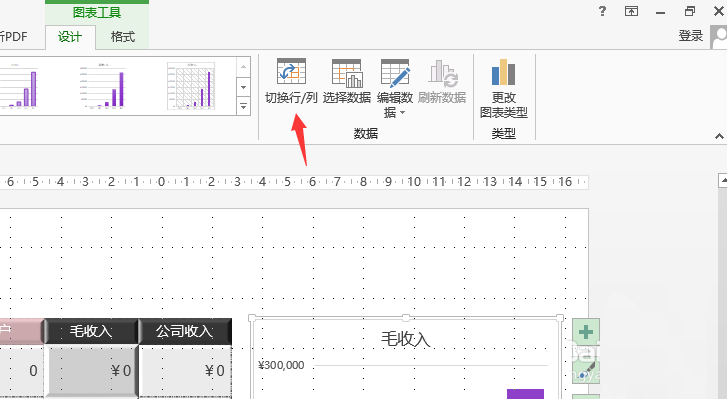727x399 pixels.
Task: Click the user account avatar icon
Action: (x=719, y=37)
